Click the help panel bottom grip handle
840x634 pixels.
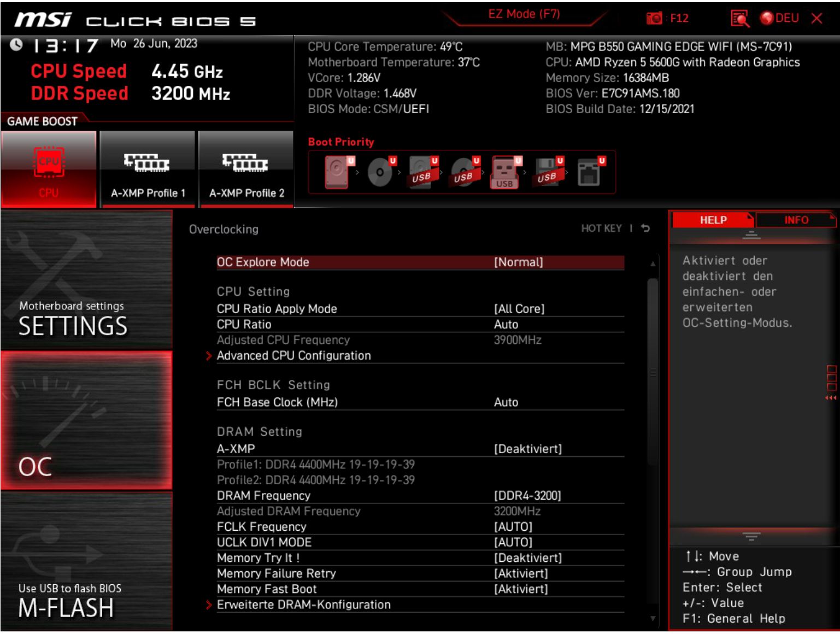coord(751,537)
